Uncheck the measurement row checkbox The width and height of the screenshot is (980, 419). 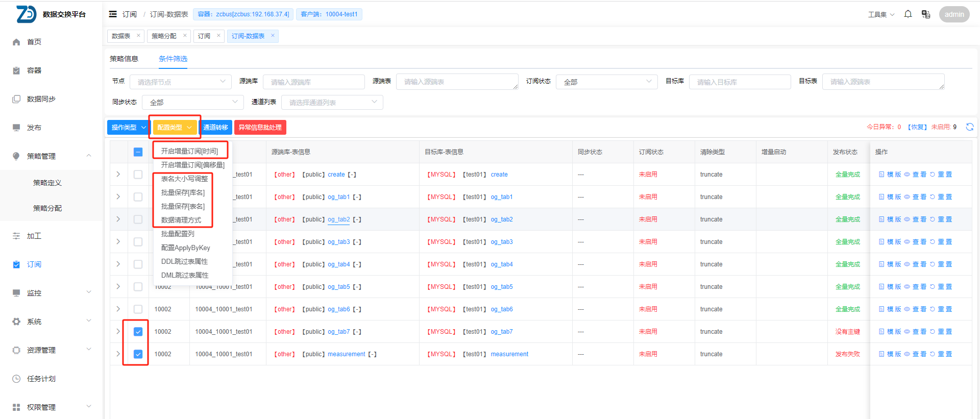click(x=138, y=354)
